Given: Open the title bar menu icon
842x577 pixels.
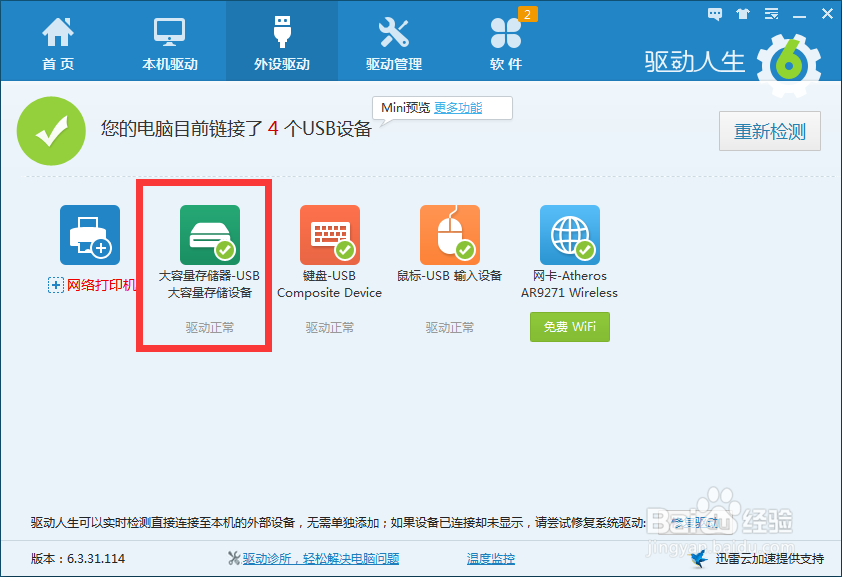Looking at the screenshot, I should (772, 14).
